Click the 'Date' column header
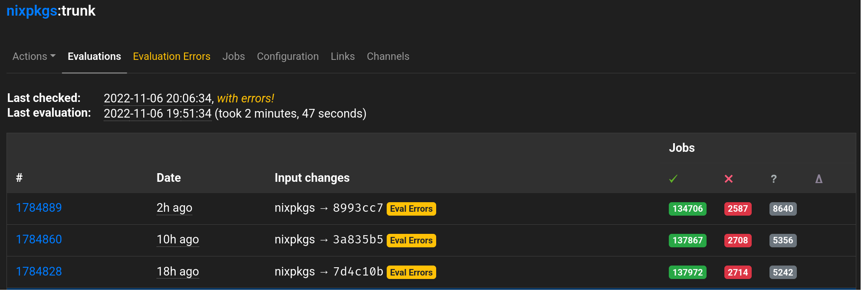 pos(169,178)
